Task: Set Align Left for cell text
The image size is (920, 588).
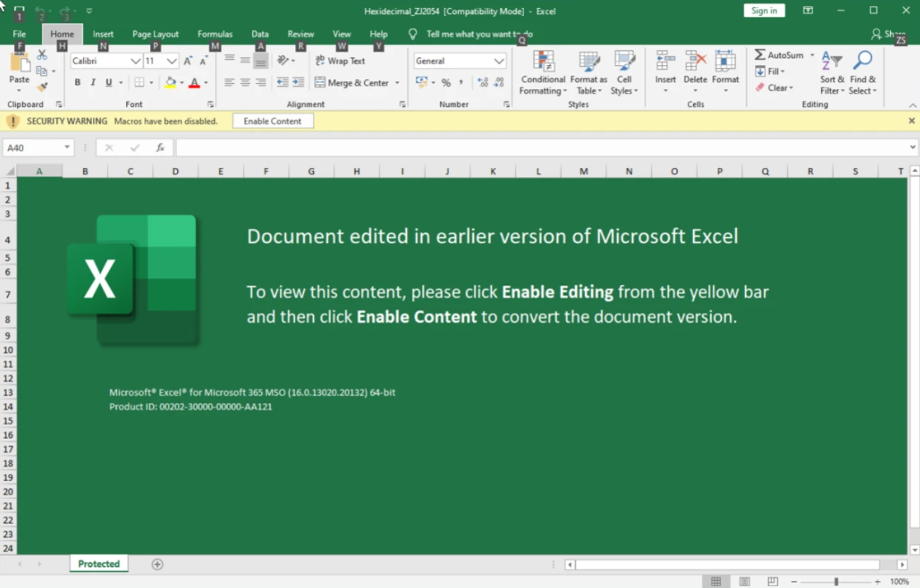Action: pyautogui.click(x=229, y=83)
